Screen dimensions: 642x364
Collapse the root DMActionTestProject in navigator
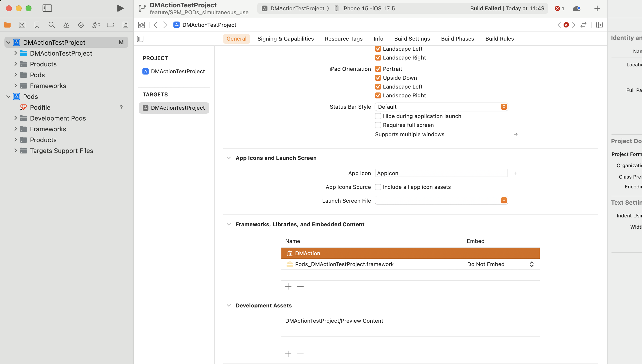click(8, 43)
